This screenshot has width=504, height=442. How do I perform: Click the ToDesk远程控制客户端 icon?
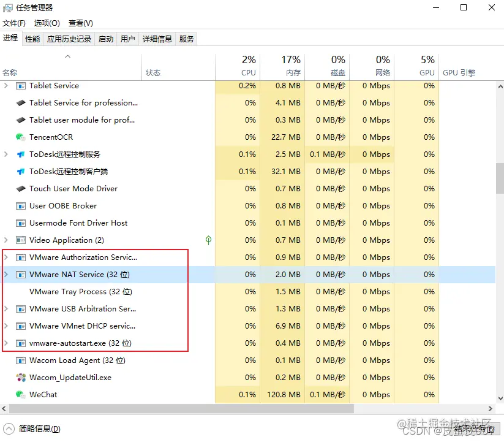click(x=21, y=172)
